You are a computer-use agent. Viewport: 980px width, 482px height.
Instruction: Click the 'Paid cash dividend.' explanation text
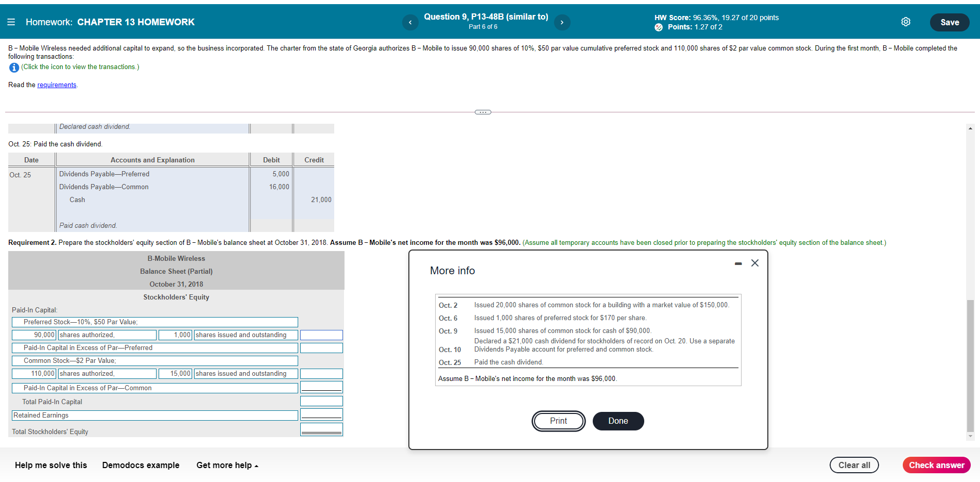click(x=88, y=226)
